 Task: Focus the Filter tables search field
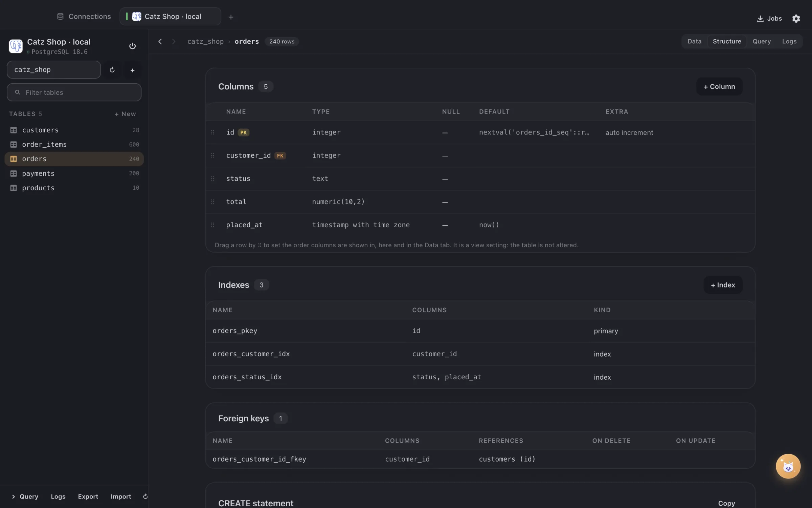74,92
